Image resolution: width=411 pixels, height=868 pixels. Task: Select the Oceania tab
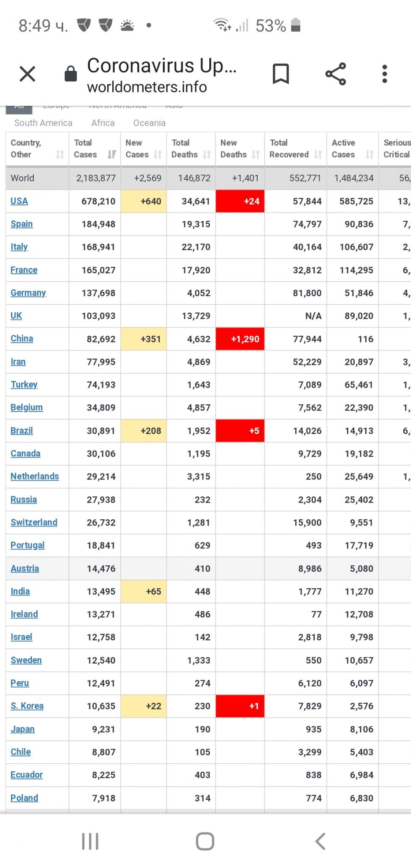point(149,123)
